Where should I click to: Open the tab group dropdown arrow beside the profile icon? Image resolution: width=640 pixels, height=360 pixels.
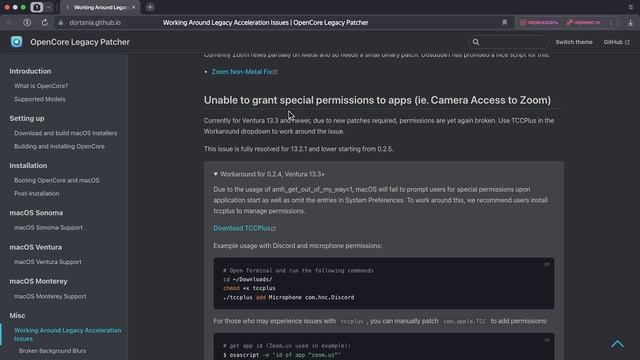[x=49, y=7]
